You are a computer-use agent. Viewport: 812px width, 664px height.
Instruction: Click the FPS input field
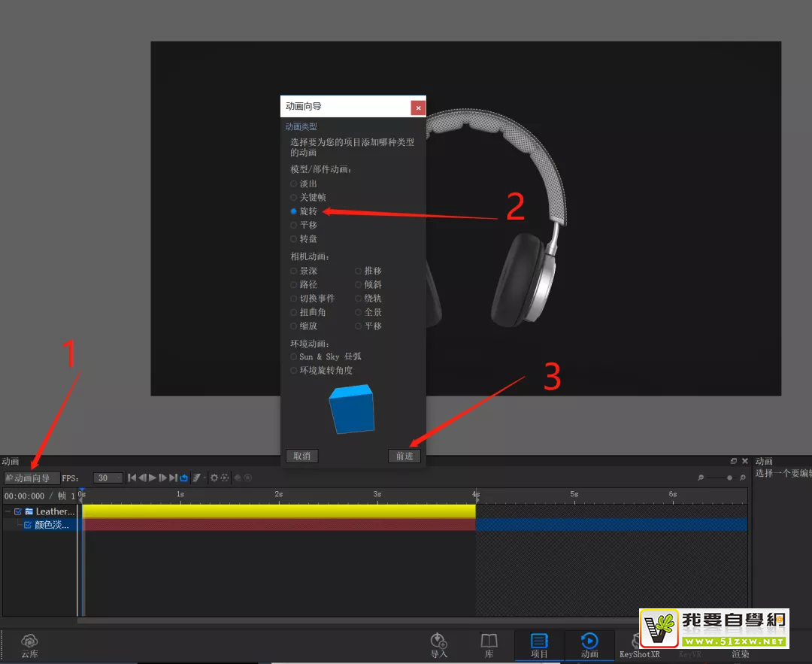tap(108, 478)
